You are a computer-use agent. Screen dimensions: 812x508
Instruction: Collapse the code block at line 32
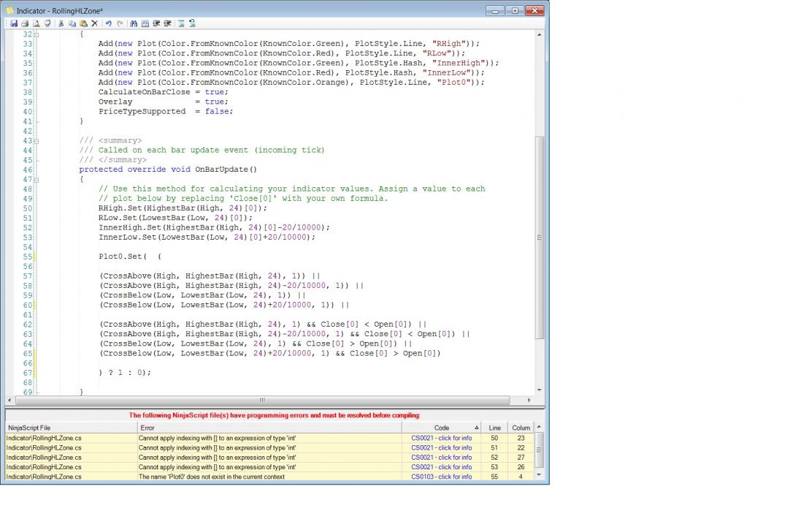(x=37, y=34)
